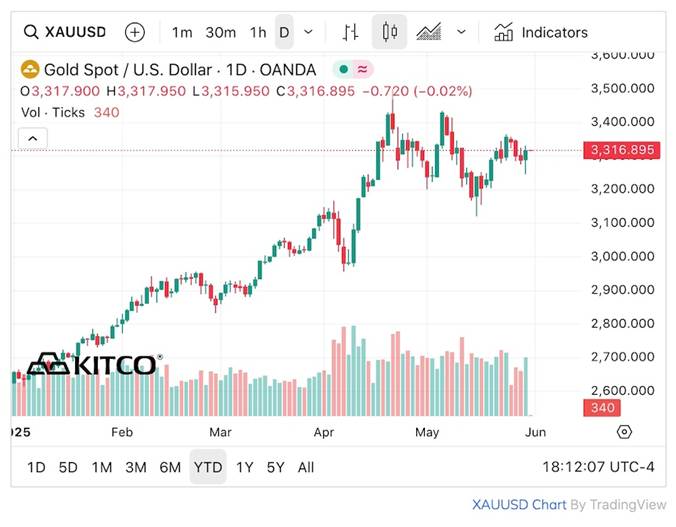The image size is (676, 527).
Task: Click the add symbol plus icon
Action: click(135, 32)
